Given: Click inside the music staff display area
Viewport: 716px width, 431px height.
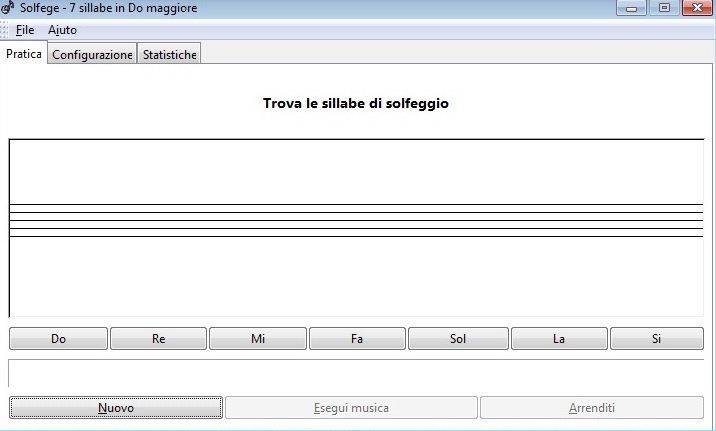Looking at the screenshot, I should click(x=356, y=228).
